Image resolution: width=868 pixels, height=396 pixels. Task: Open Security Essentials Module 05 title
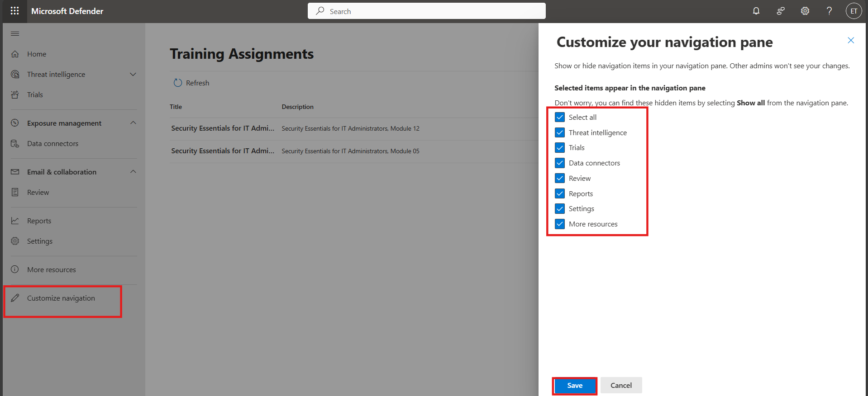(223, 151)
